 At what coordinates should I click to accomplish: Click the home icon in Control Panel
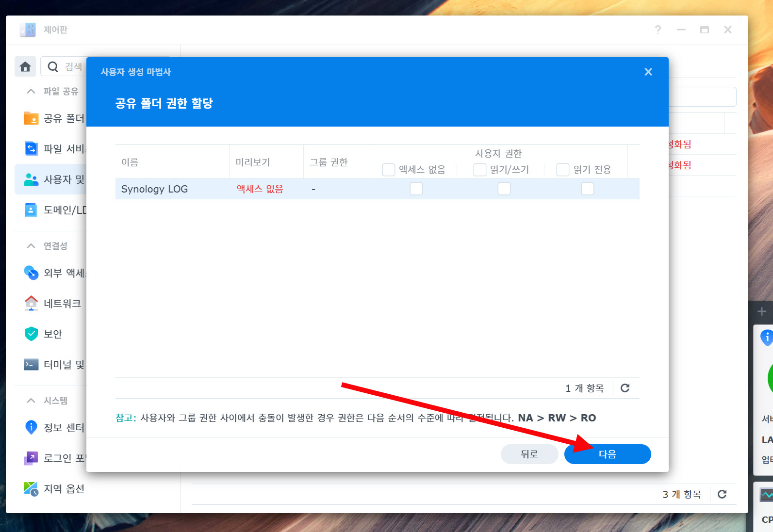(25, 66)
